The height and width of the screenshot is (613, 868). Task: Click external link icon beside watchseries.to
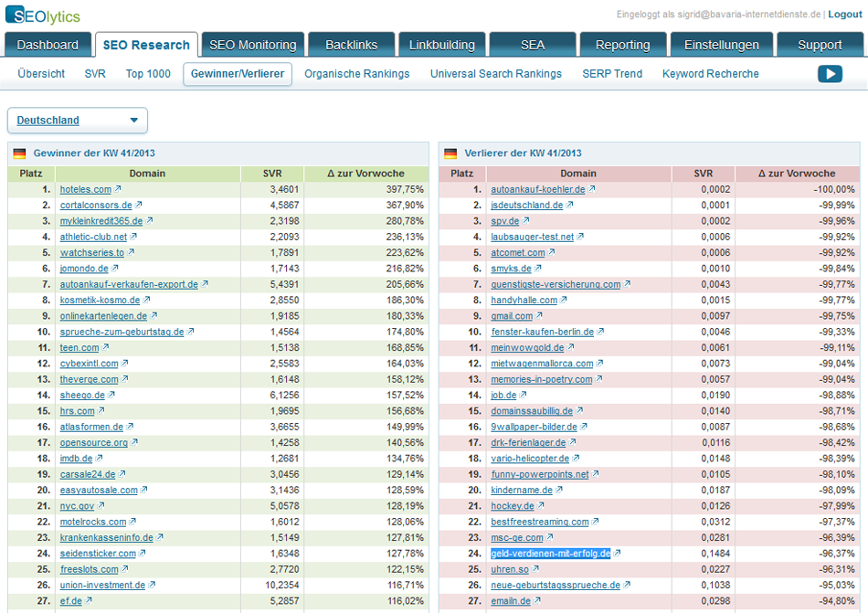coord(131,252)
